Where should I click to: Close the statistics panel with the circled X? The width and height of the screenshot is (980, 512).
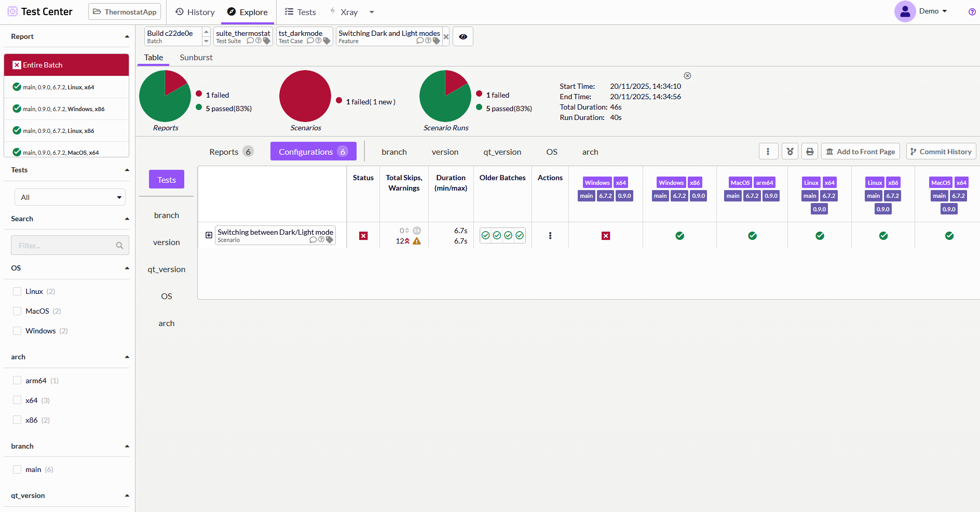tap(687, 76)
